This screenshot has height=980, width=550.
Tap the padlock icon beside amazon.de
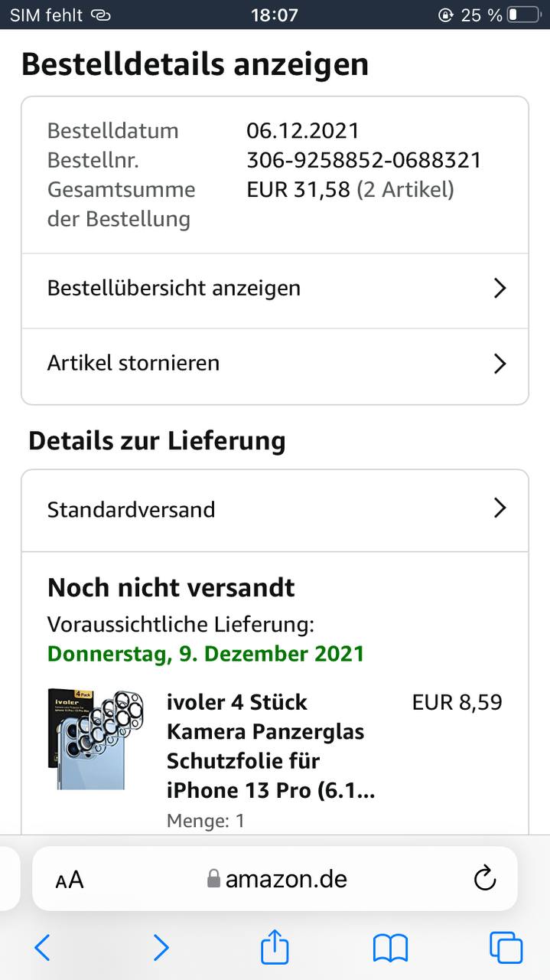coord(214,878)
